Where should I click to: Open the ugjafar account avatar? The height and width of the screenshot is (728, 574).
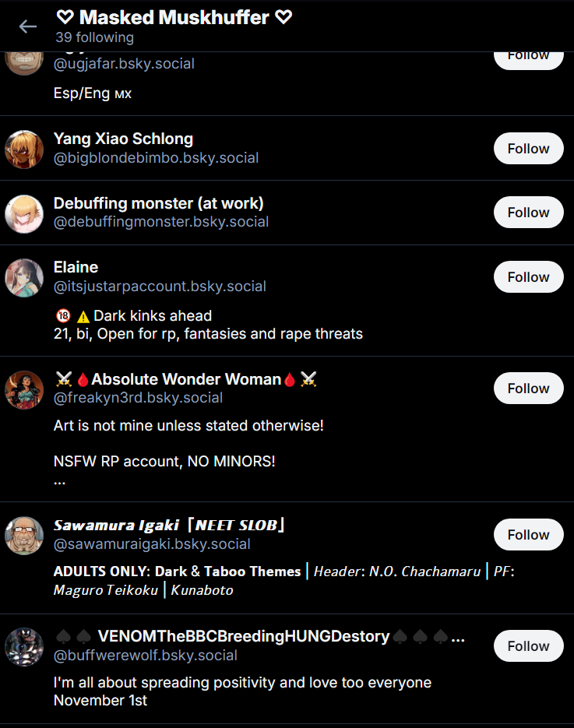[24, 63]
